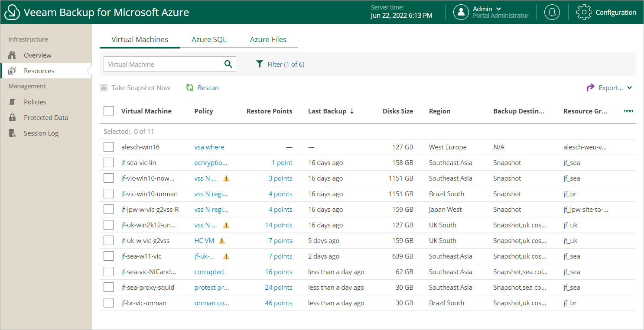644x330 pixels.
Task: Click the '639 GB' disk size cell
Action: pos(403,256)
